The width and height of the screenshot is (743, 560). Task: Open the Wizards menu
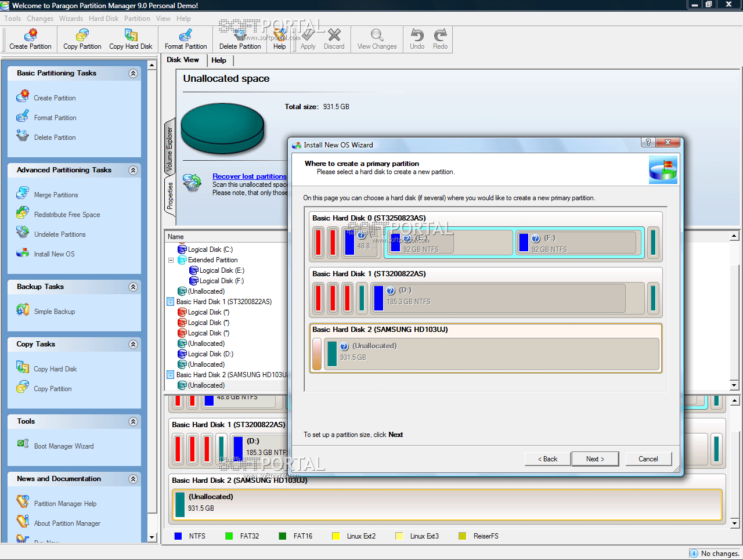(71, 19)
